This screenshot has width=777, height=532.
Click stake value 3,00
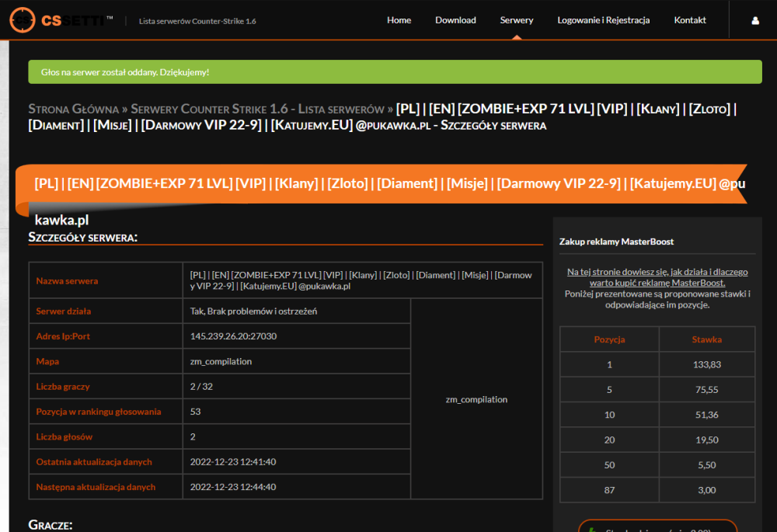point(706,490)
